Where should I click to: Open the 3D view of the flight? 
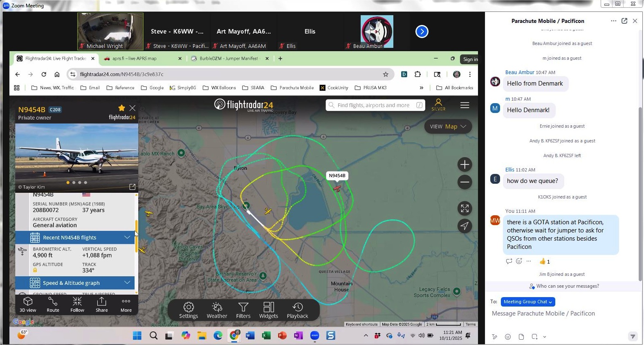tap(28, 304)
